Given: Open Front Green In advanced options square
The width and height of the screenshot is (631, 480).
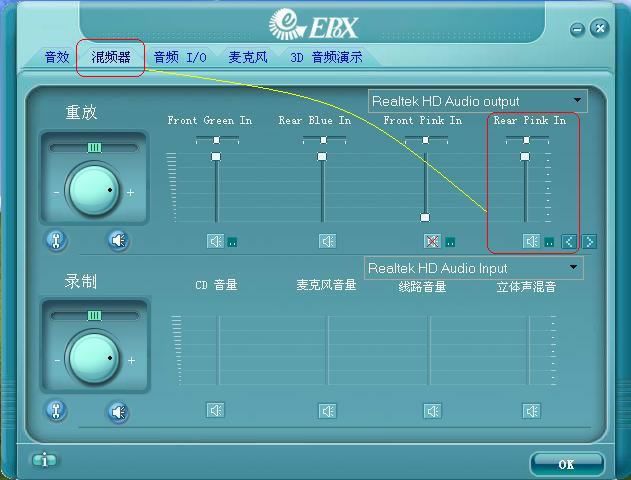Looking at the screenshot, I should pyautogui.click(x=232, y=242).
